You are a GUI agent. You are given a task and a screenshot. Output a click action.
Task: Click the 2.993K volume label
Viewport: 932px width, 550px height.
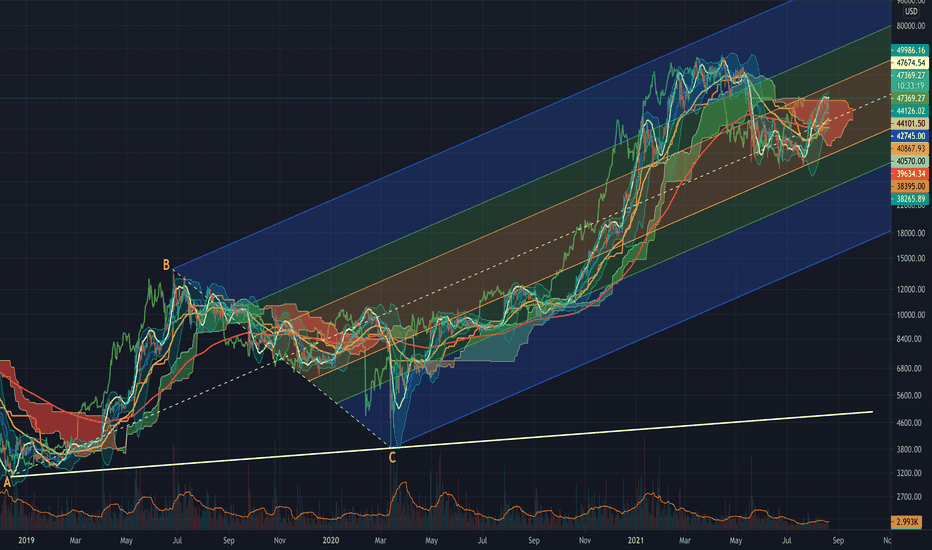pos(907,521)
